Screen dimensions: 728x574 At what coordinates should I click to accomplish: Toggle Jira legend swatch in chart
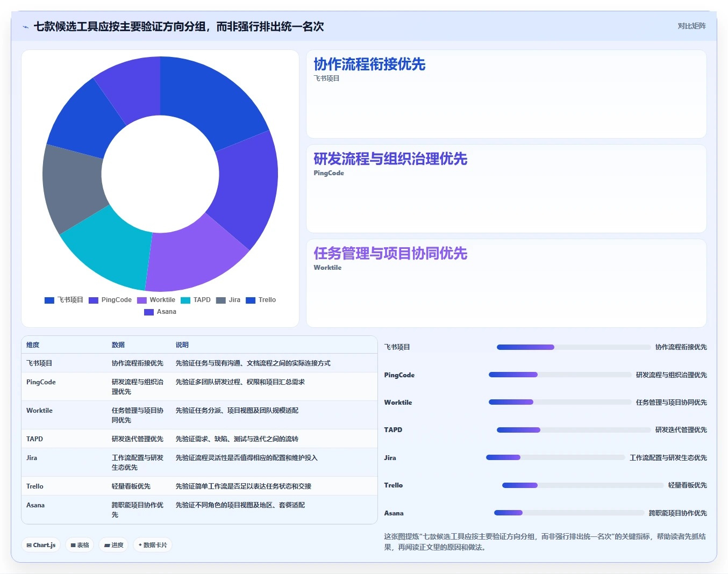click(221, 300)
